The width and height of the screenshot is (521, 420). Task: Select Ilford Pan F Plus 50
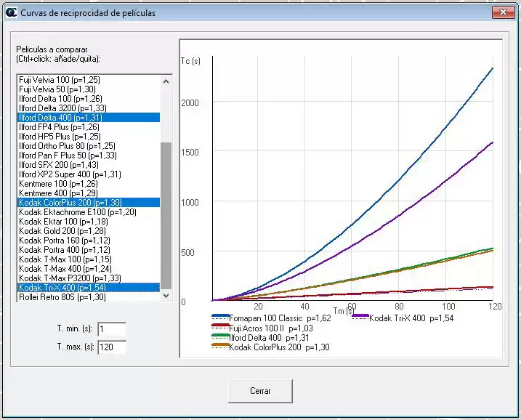pos(89,156)
